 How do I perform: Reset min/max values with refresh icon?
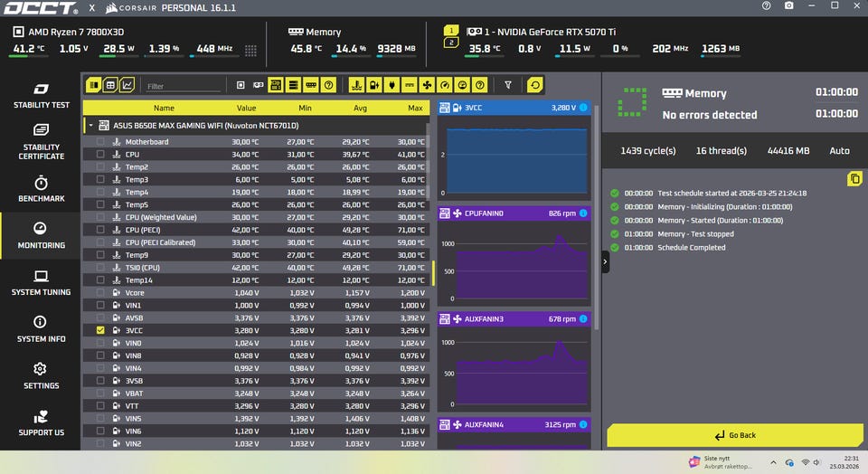(534, 85)
